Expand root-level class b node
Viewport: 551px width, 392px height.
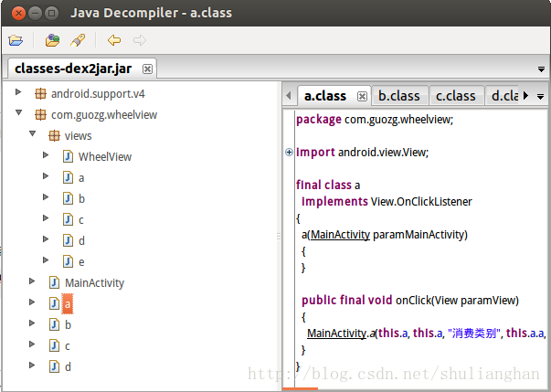click(x=32, y=323)
